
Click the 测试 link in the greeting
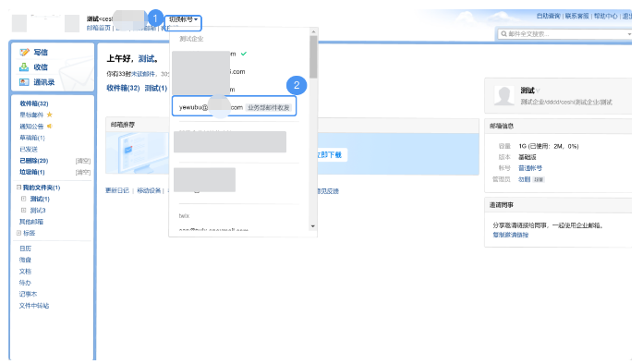(x=146, y=58)
